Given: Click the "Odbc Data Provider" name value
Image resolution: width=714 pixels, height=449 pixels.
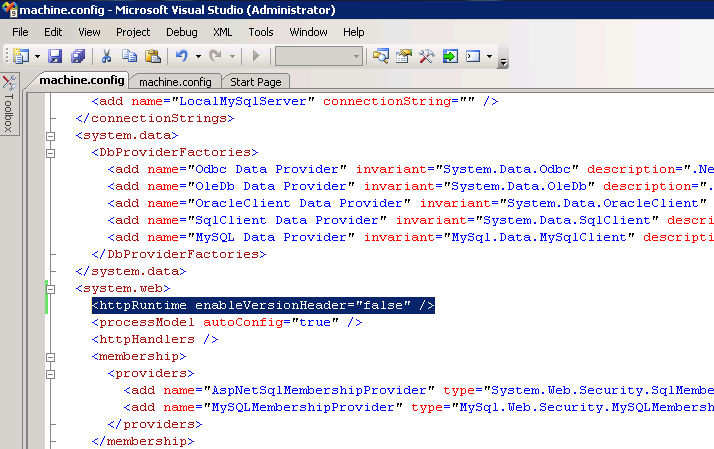Looking at the screenshot, I should (x=267, y=169).
